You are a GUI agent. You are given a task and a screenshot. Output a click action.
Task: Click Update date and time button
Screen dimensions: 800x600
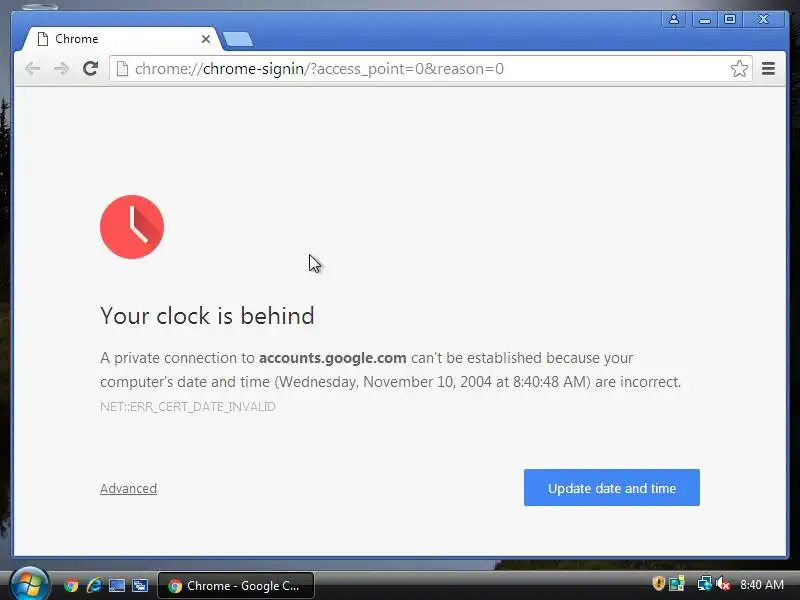[612, 488]
